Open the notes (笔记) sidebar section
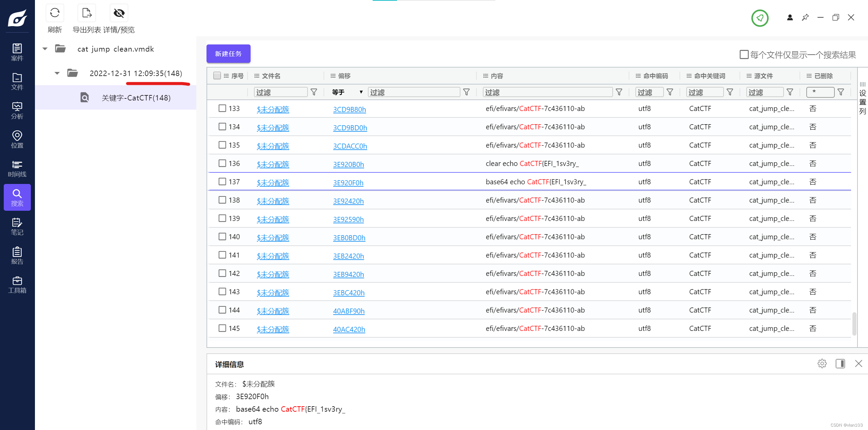This screenshot has width=868, height=430. click(x=17, y=227)
